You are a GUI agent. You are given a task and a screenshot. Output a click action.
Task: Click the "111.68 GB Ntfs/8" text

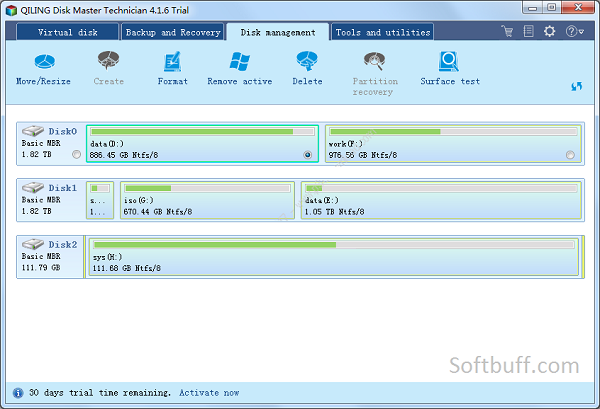[127, 268]
